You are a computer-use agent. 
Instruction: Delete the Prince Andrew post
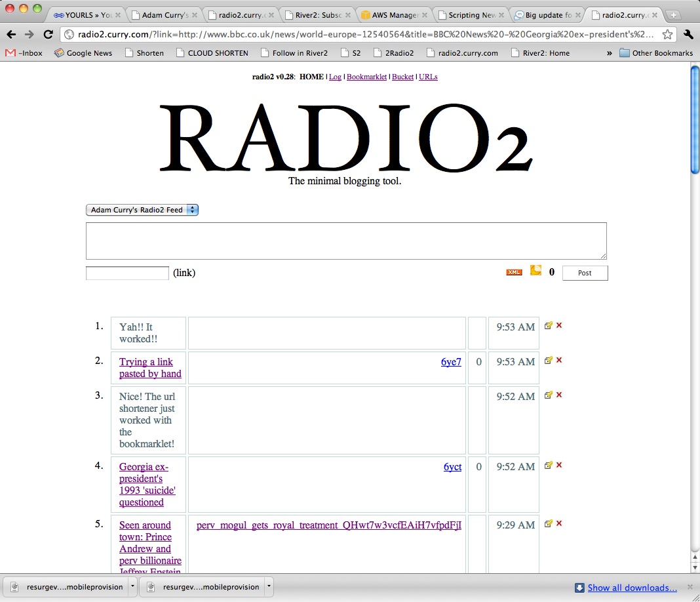point(559,523)
